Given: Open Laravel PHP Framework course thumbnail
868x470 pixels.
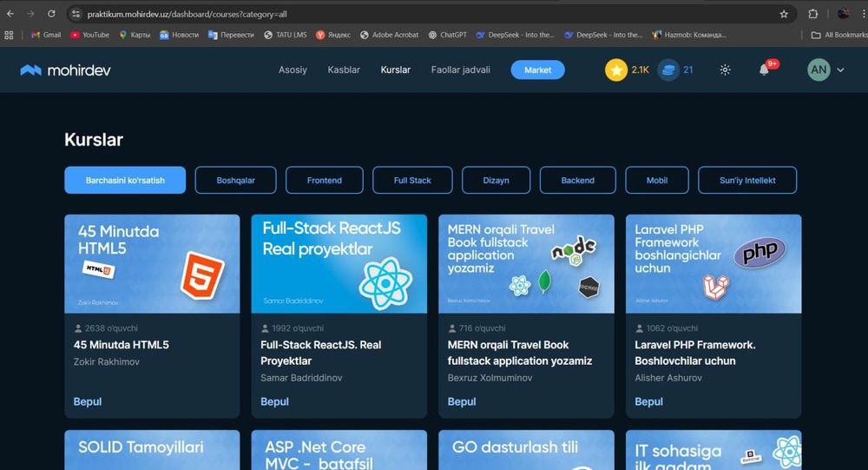Looking at the screenshot, I should (713, 264).
